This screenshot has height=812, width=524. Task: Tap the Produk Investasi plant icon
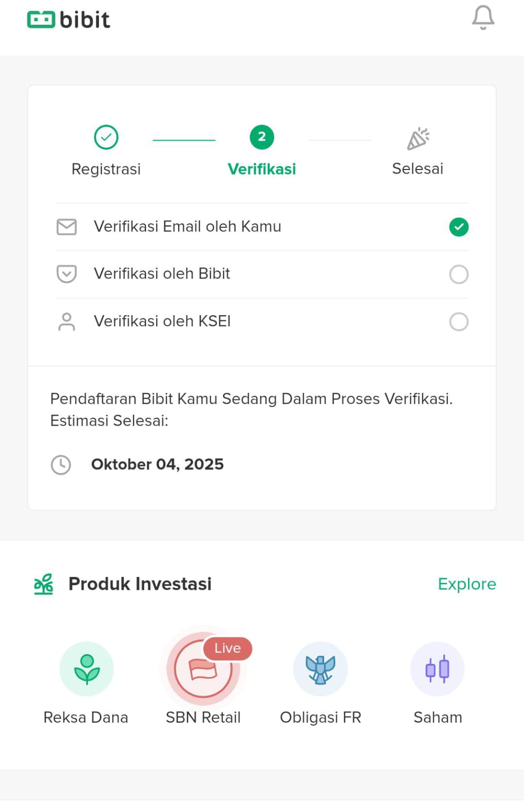(x=44, y=584)
